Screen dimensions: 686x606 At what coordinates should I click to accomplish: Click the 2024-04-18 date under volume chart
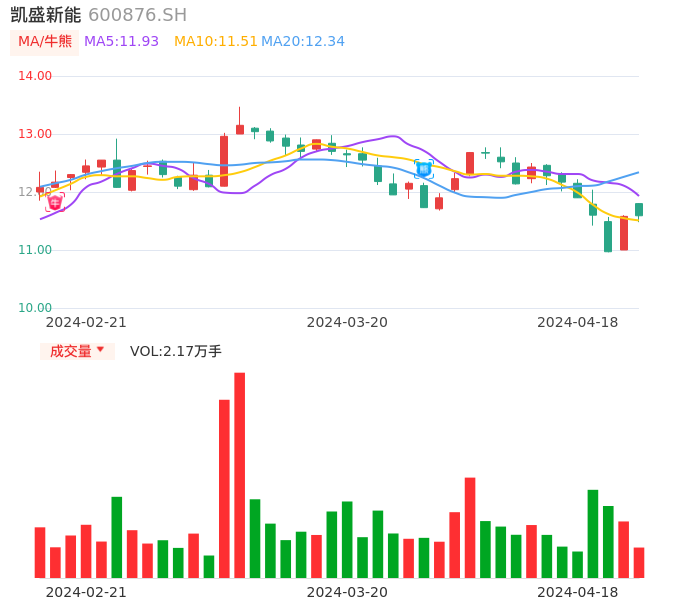[x=578, y=592]
